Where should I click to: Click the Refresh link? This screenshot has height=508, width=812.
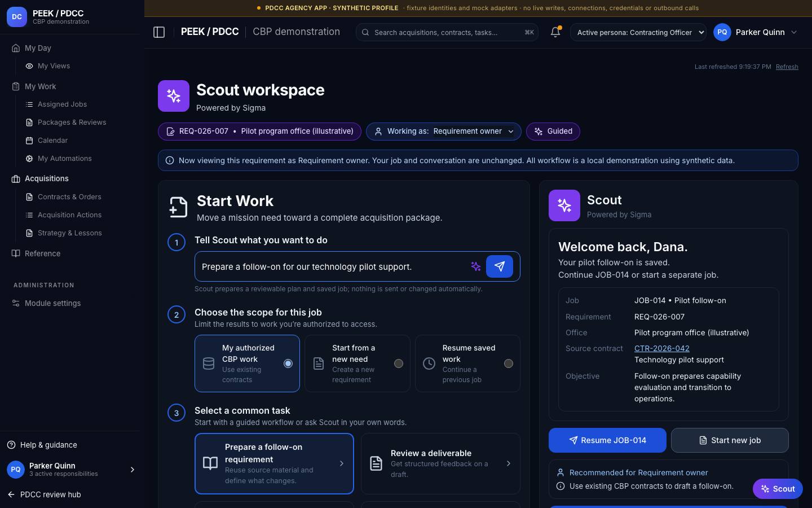787,67
